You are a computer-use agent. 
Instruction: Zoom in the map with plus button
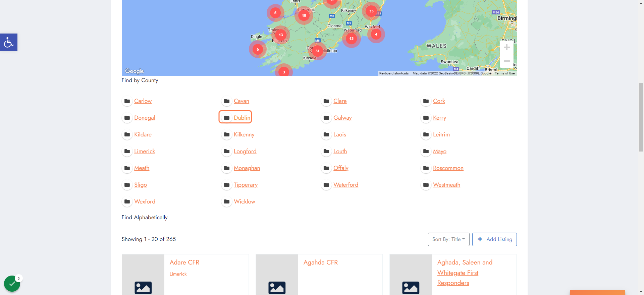[x=507, y=47]
